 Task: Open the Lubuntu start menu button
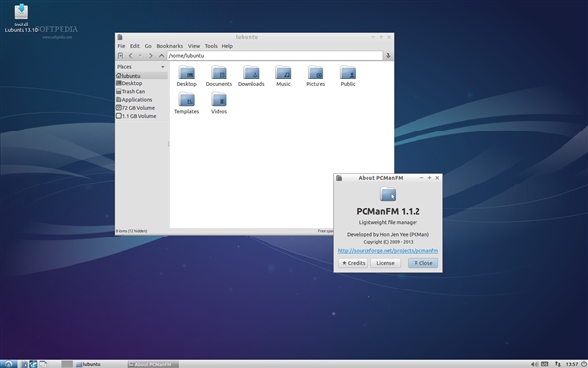point(8,364)
